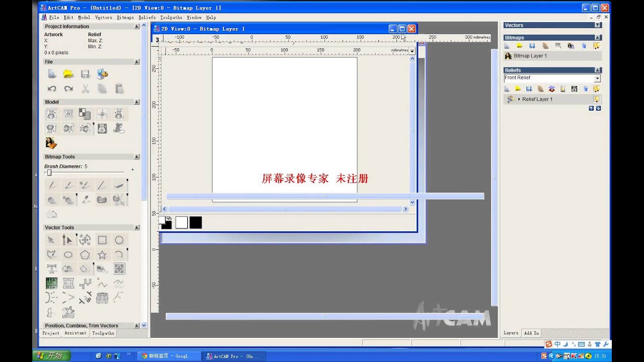The height and width of the screenshot is (362, 644).
Task: Open the Vectors menu
Action: [x=104, y=18]
